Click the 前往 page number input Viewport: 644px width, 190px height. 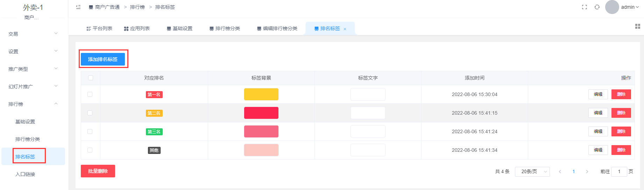pyautogui.click(x=619, y=171)
